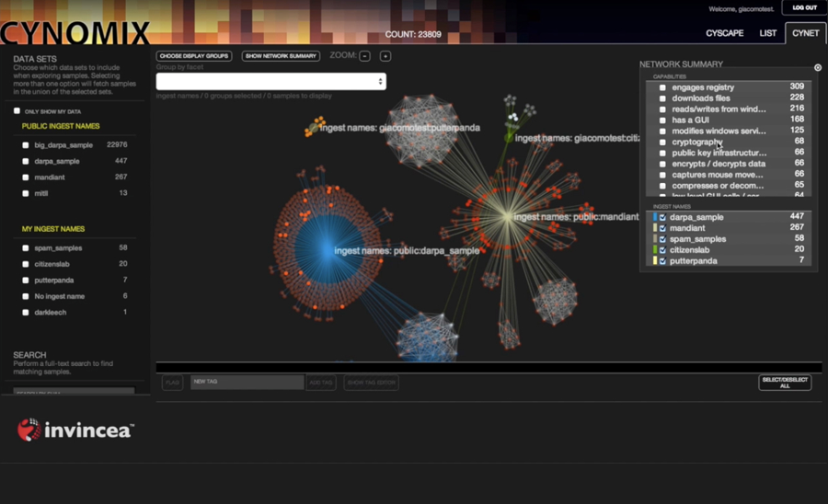The image size is (828, 504).
Task: Open the Group by facet dropdown
Action: (270, 82)
